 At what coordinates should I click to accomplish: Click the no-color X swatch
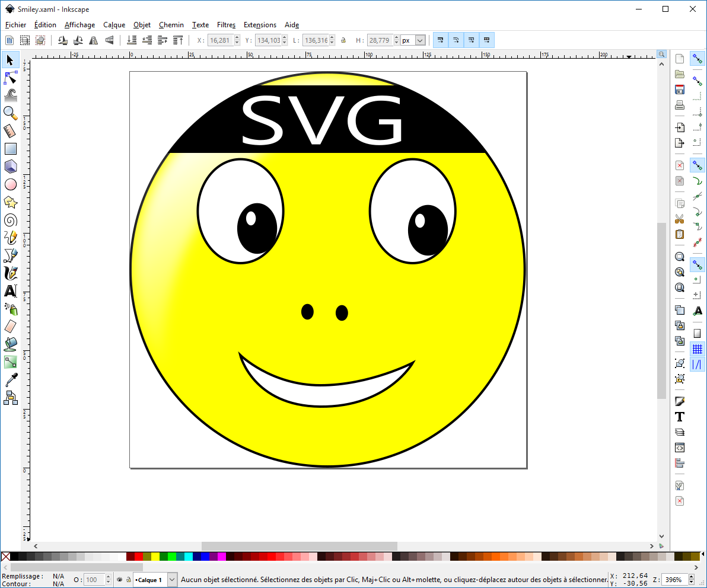point(5,557)
